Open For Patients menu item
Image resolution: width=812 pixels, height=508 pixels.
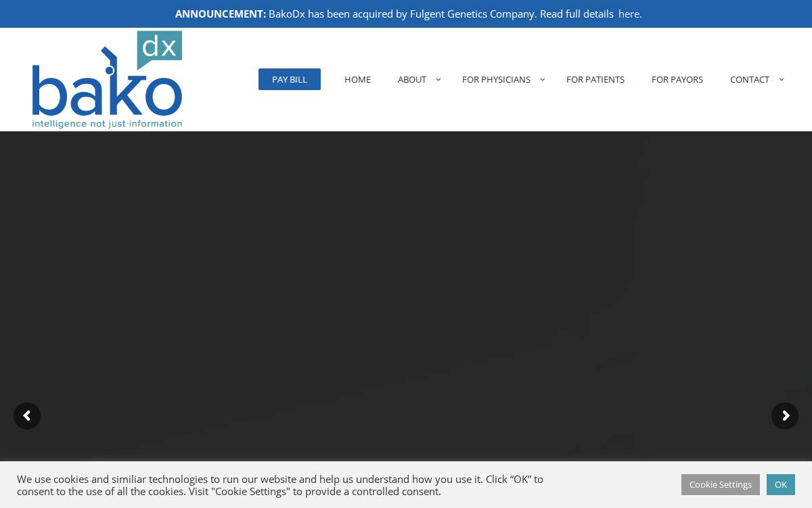pyautogui.click(x=595, y=79)
